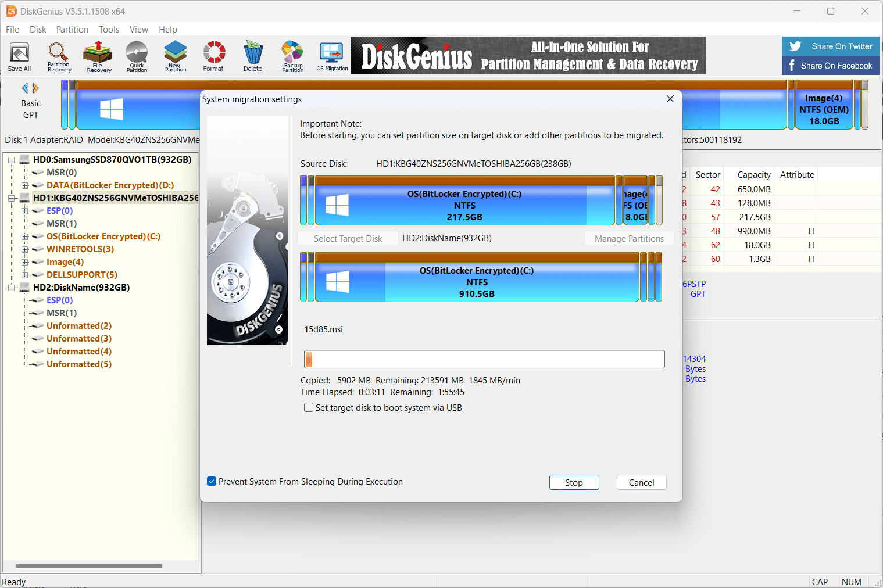Image resolution: width=883 pixels, height=588 pixels.
Task: Click the Delete partition icon
Action: (x=252, y=56)
